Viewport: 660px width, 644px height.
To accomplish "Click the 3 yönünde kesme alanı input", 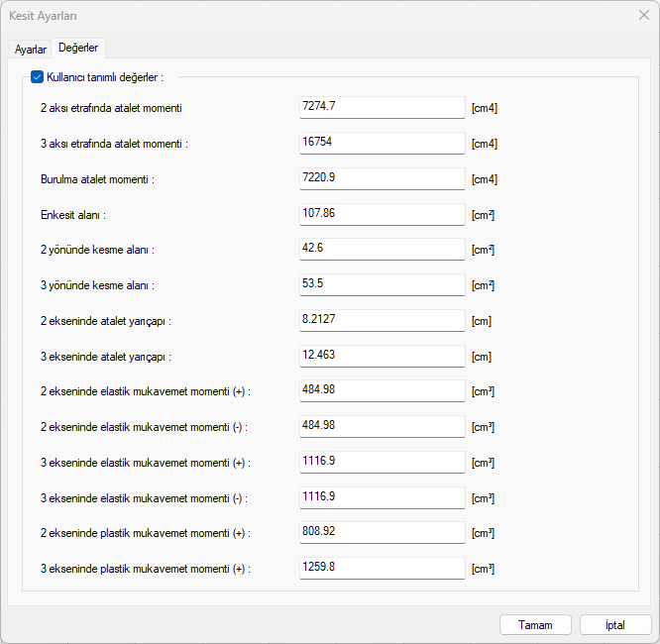I will [x=382, y=284].
